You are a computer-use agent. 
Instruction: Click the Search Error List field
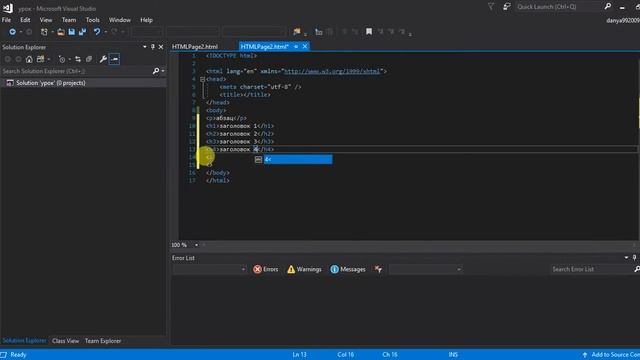tap(591, 269)
